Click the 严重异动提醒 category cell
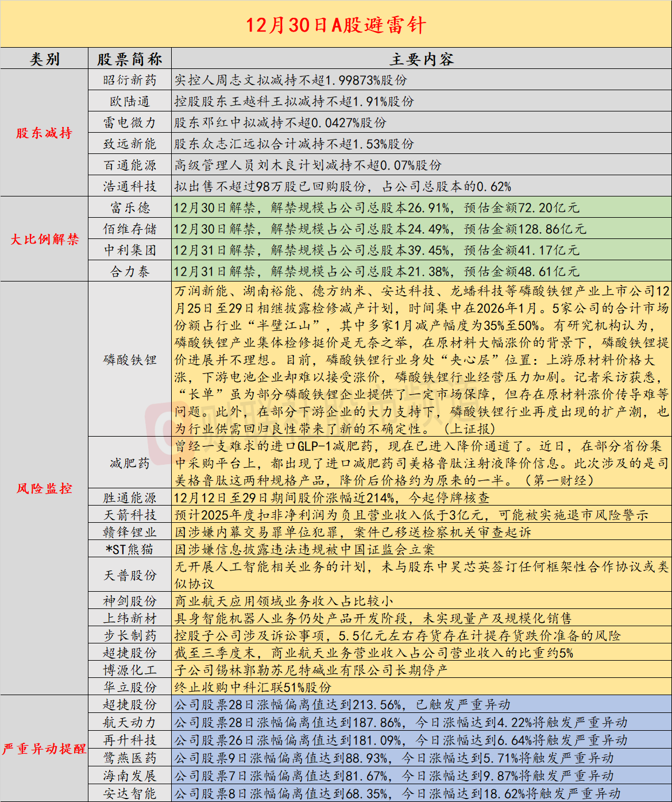 click(44, 749)
